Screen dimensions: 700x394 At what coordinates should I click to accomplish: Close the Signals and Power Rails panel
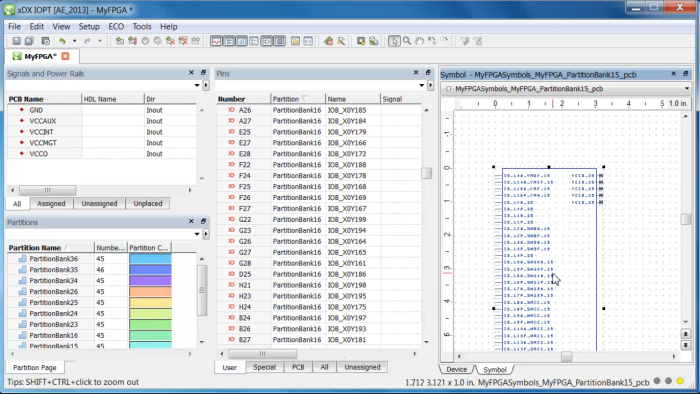(191, 72)
